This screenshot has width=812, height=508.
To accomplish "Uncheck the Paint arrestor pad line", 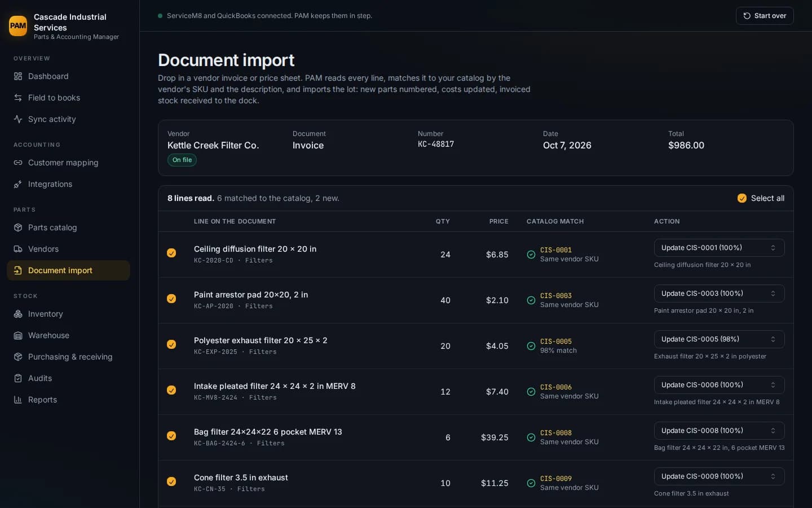I will coord(171,299).
